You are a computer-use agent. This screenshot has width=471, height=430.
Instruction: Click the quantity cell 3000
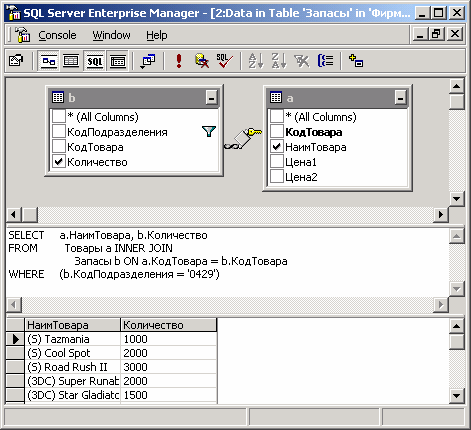point(169,367)
